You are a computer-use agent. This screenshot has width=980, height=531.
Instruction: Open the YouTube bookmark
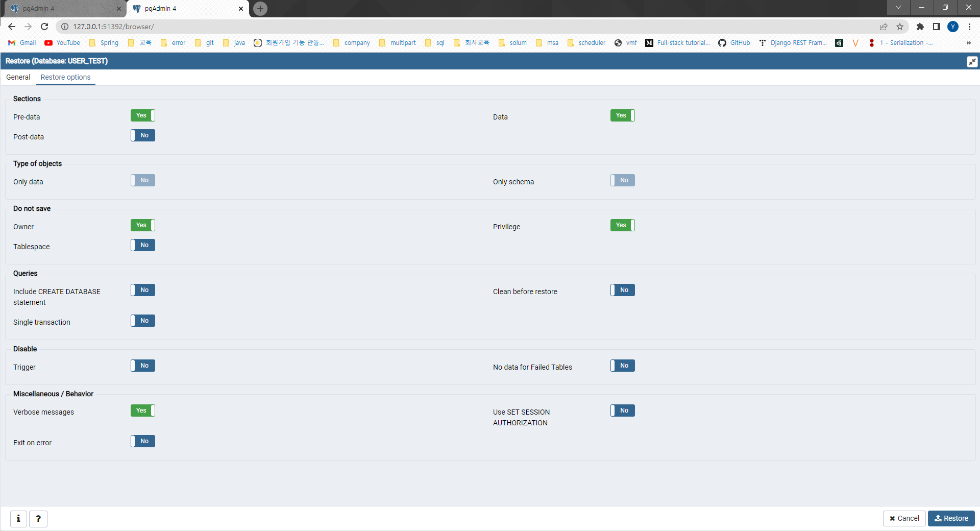point(62,43)
